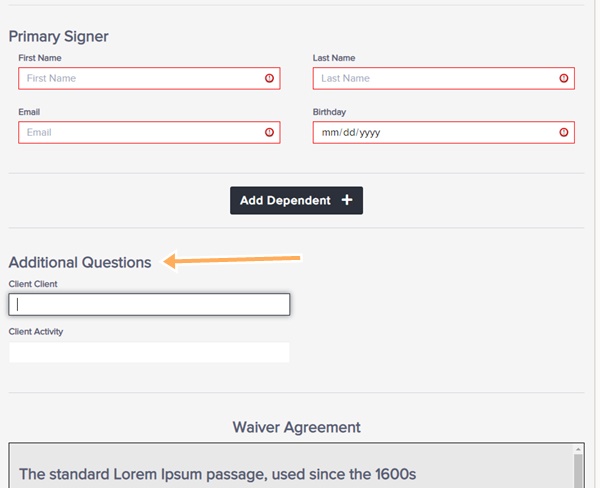The image size is (600, 488).
Task: Click the Primary Signer section heading
Action: pos(59,37)
